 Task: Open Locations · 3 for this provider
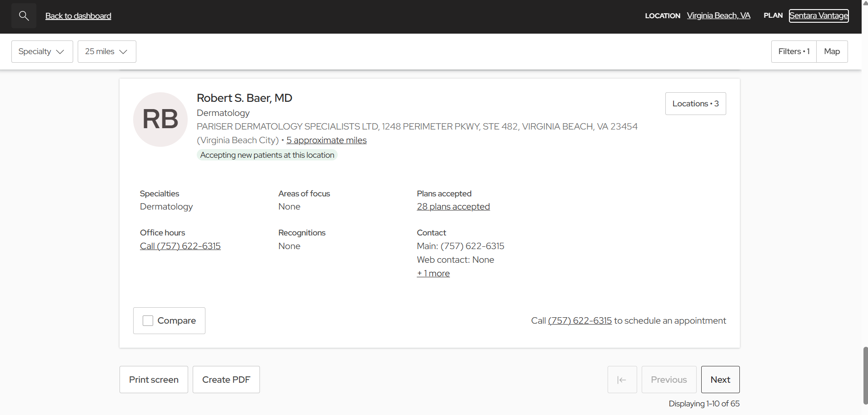point(695,103)
